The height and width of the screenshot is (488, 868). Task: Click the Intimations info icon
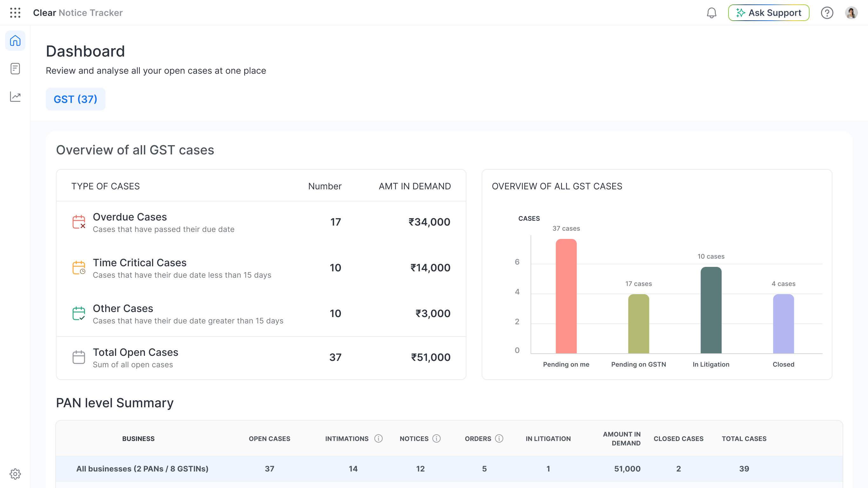(378, 438)
